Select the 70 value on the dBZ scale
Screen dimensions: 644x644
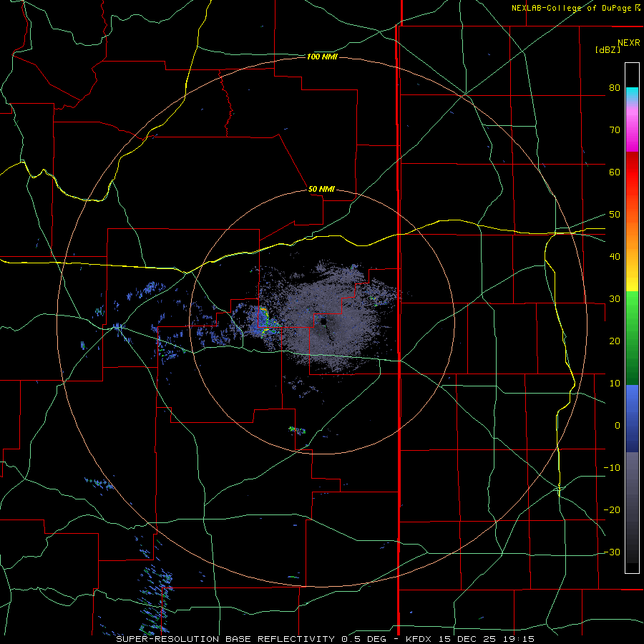pos(615,130)
